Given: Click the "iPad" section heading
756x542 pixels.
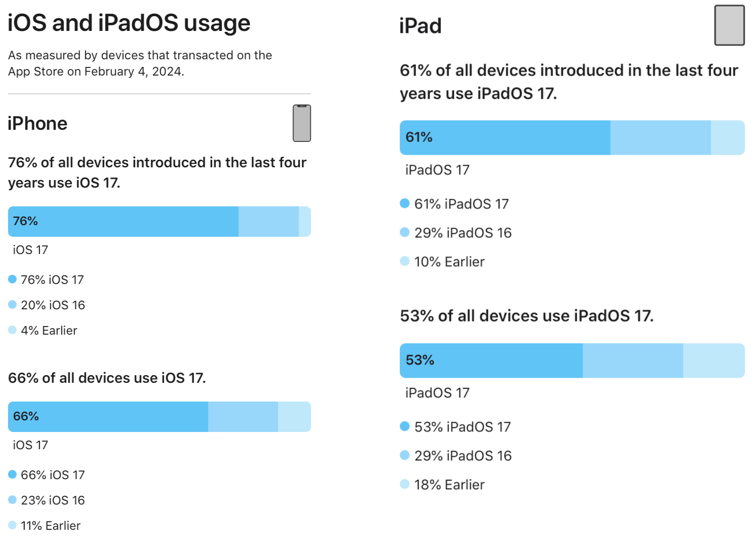Looking at the screenshot, I should pyautogui.click(x=420, y=26).
